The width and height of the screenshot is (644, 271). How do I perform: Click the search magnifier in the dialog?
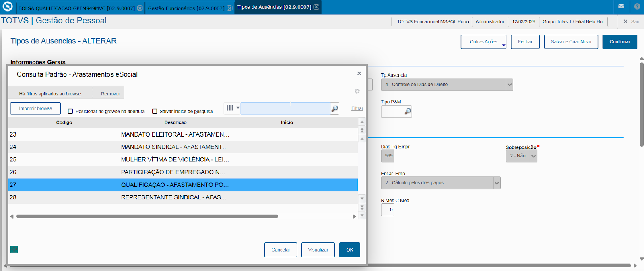click(x=334, y=108)
